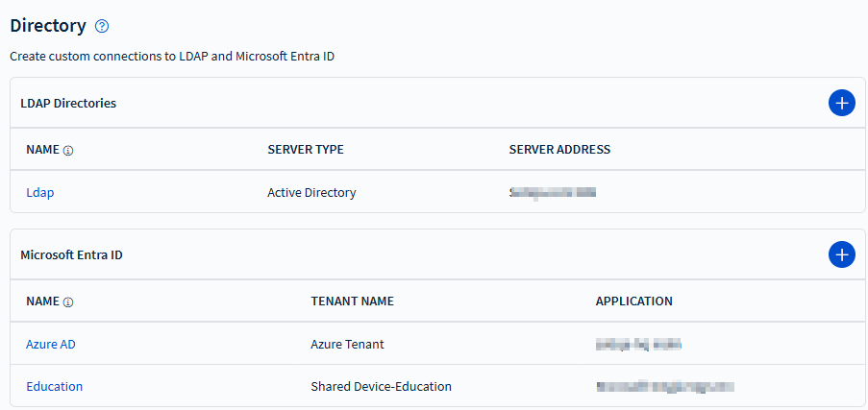Click the help icon next to Directory

[102, 26]
